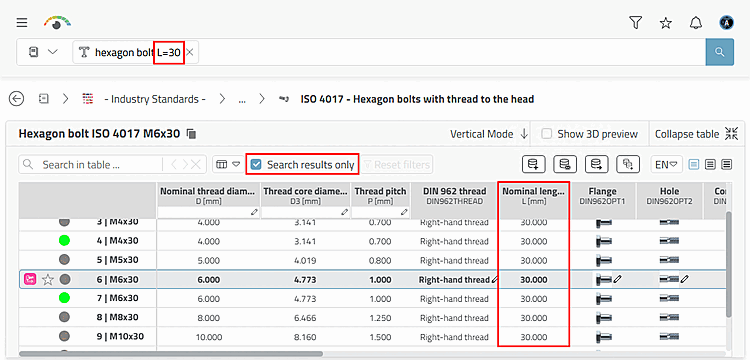
Task: Click the database add-row icon
Action: (533, 164)
